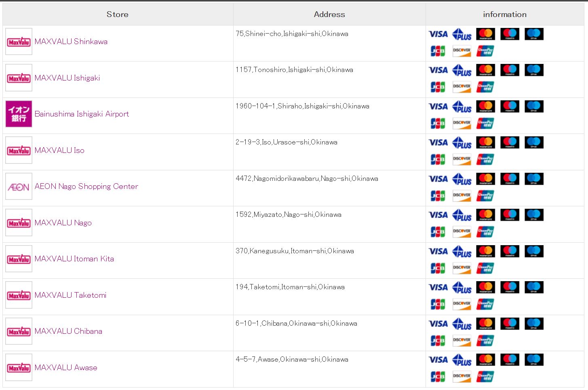Click the MaxValu logo beside MAXVALU Nago

click(19, 223)
